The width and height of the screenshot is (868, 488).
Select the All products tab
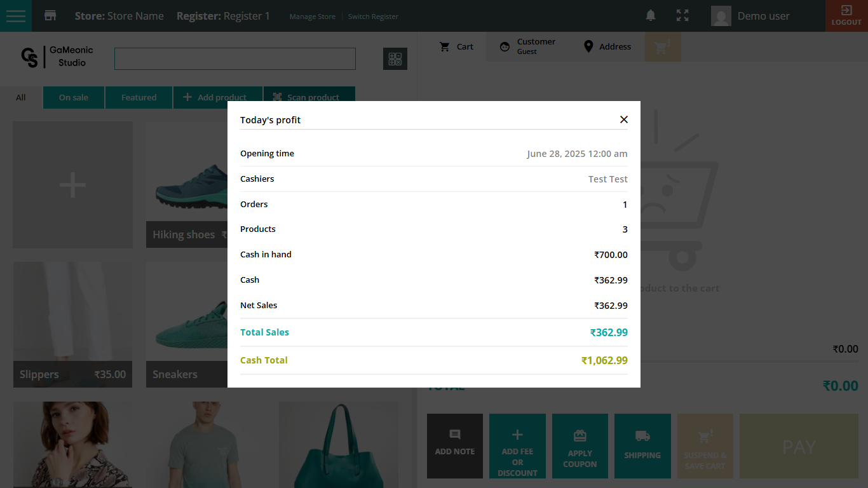(21, 97)
